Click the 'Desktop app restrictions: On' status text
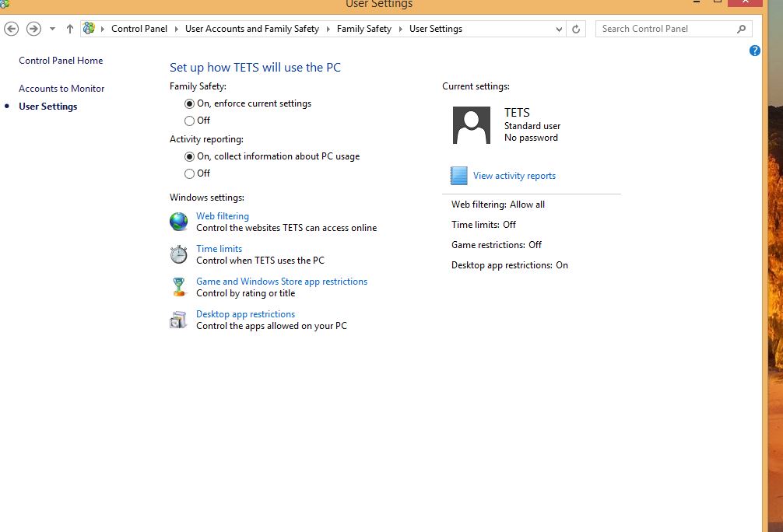The width and height of the screenshot is (783, 532). [x=510, y=265]
